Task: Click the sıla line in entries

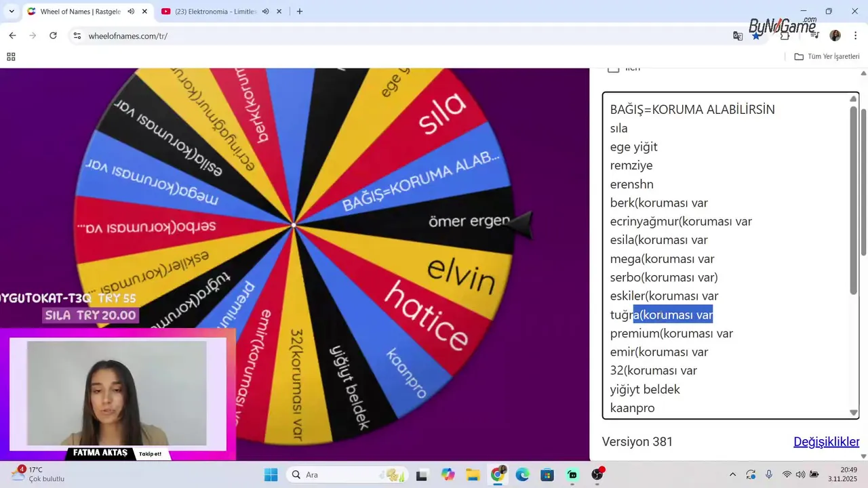Action: pos(618,128)
